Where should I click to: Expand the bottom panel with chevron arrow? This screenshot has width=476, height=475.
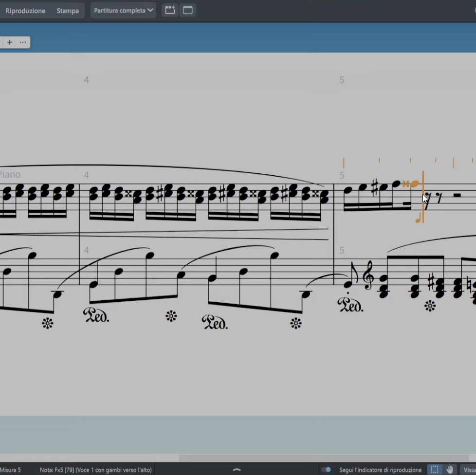pos(237,470)
